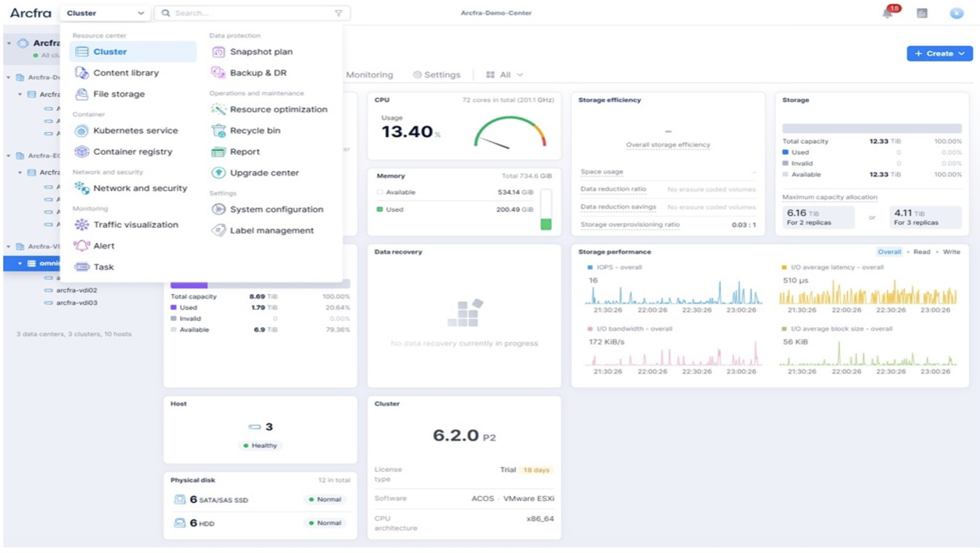Screen dimensions: 980x553
Task: Click the memory usage vertical bar
Action: pyautogui.click(x=546, y=209)
